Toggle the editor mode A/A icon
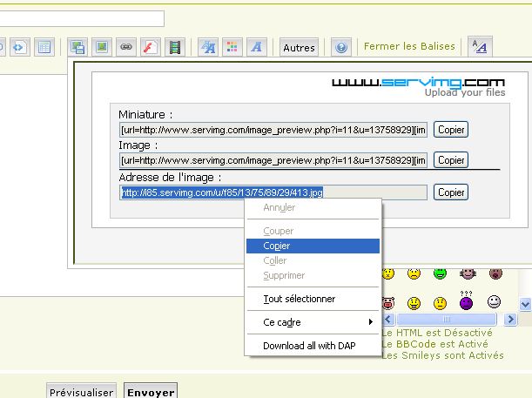Image resolution: width=532 pixels, height=398 pixels. 480,46
